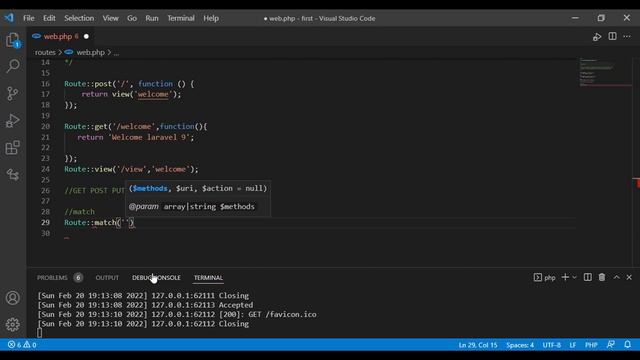Screen dimensions: 640x360
Task: Open the Go menu
Action: coord(132,18)
